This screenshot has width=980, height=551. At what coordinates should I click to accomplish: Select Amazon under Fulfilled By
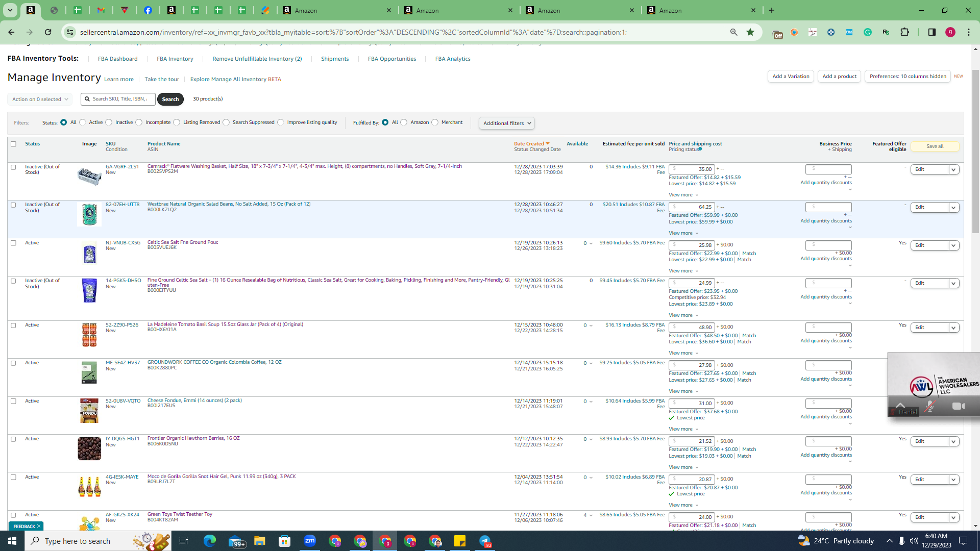click(404, 122)
